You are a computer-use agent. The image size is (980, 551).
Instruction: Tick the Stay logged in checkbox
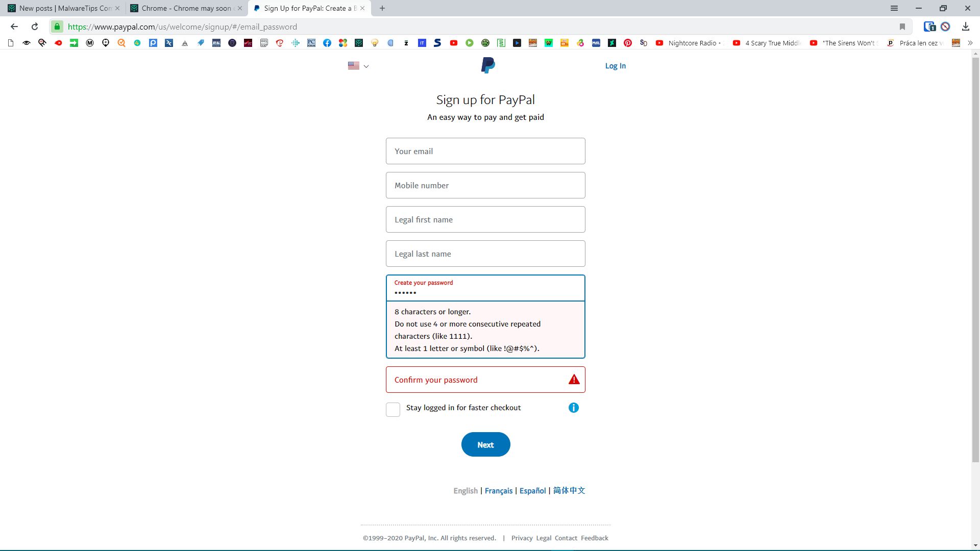tap(393, 410)
